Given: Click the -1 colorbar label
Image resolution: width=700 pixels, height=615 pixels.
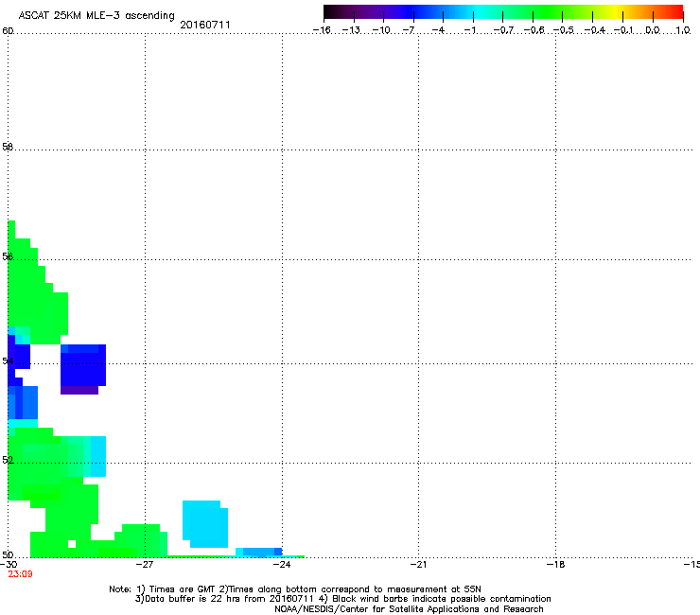Looking at the screenshot, I should [469, 30].
